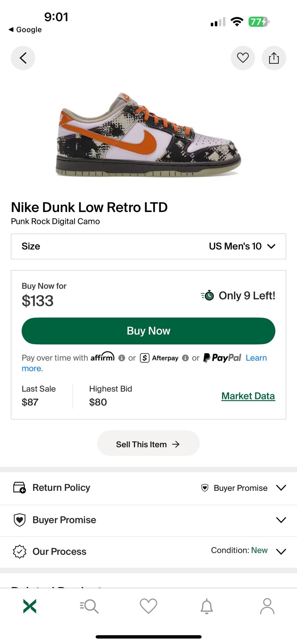Open the Learn more financing link
This screenshot has width=297, height=644.
(x=256, y=358)
